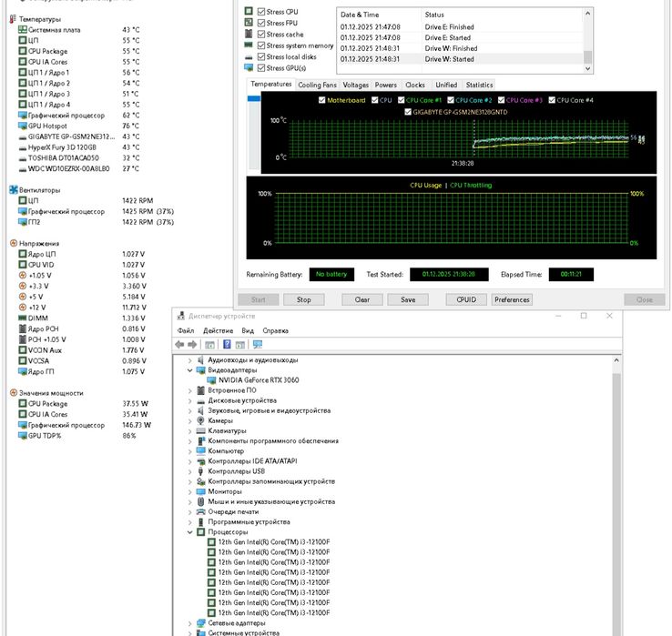This screenshot has height=636, width=672.
Task: Switch to the Voltages tab
Action: [356, 85]
